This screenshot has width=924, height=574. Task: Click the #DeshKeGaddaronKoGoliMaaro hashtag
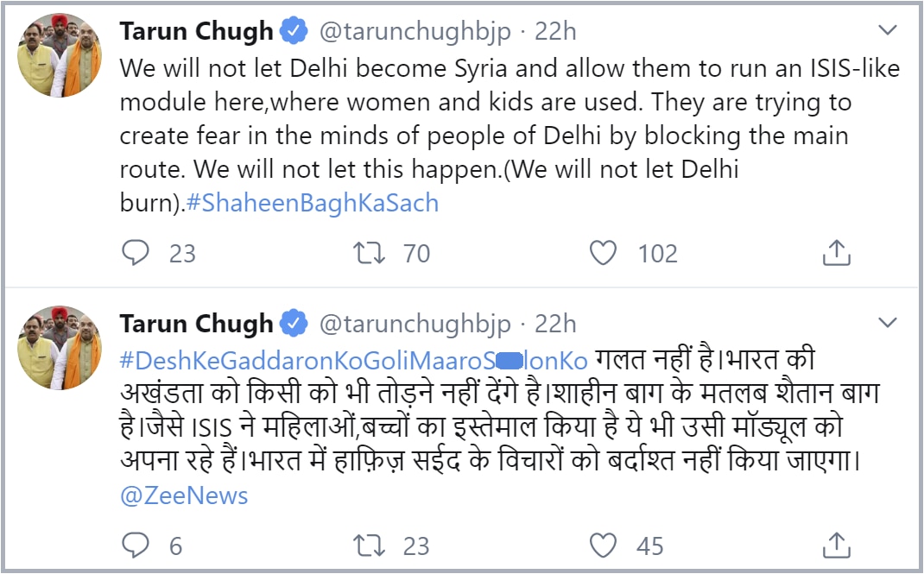tap(353, 358)
